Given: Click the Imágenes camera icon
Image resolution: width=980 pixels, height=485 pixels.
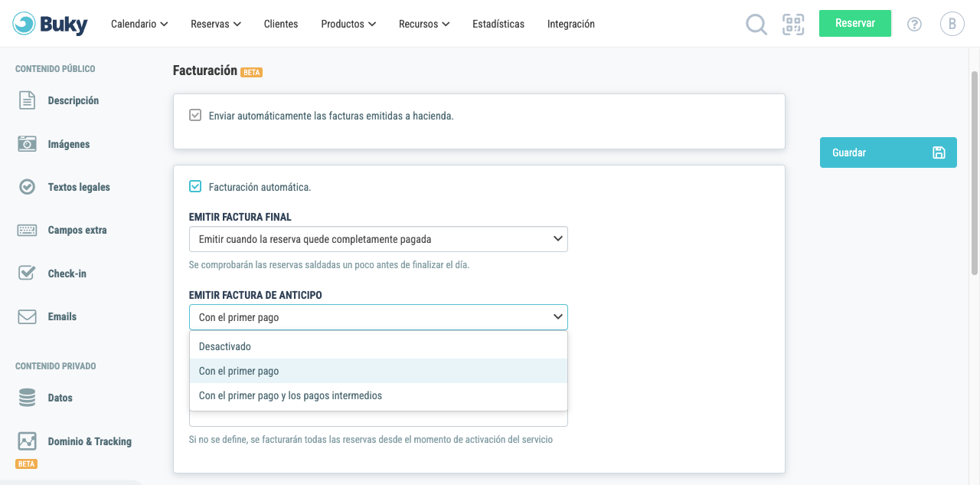Looking at the screenshot, I should 27,144.
